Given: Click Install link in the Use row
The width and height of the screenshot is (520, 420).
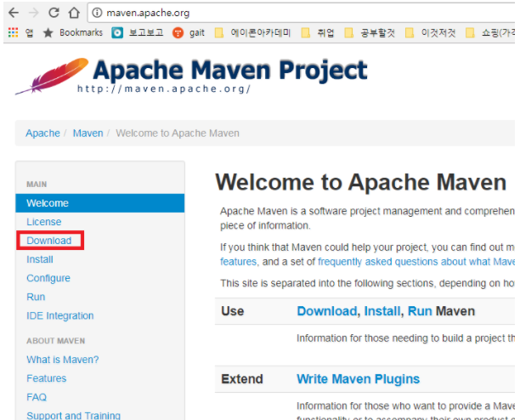Looking at the screenshot, I should 382,311.
